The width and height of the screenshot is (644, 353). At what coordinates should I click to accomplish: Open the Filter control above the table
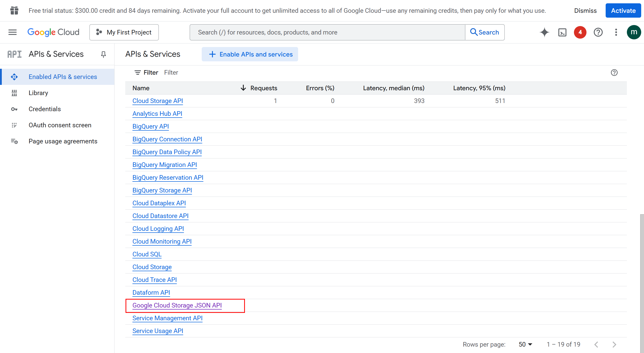[x=146, y=72]
